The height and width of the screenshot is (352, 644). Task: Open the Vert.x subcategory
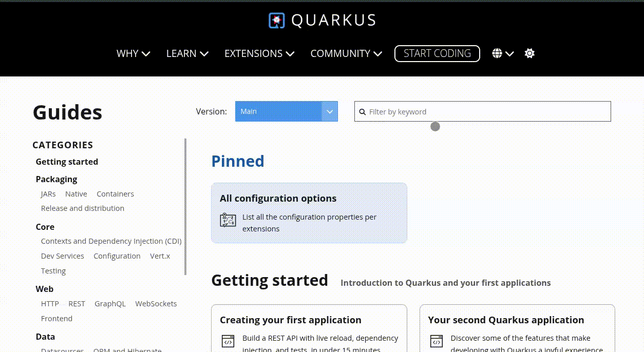pos(160,256)
